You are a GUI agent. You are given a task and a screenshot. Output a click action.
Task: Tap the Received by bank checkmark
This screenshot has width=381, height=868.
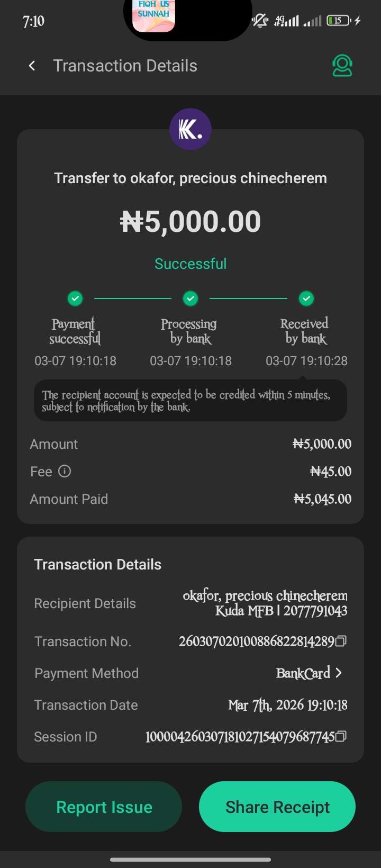(306, 299)
